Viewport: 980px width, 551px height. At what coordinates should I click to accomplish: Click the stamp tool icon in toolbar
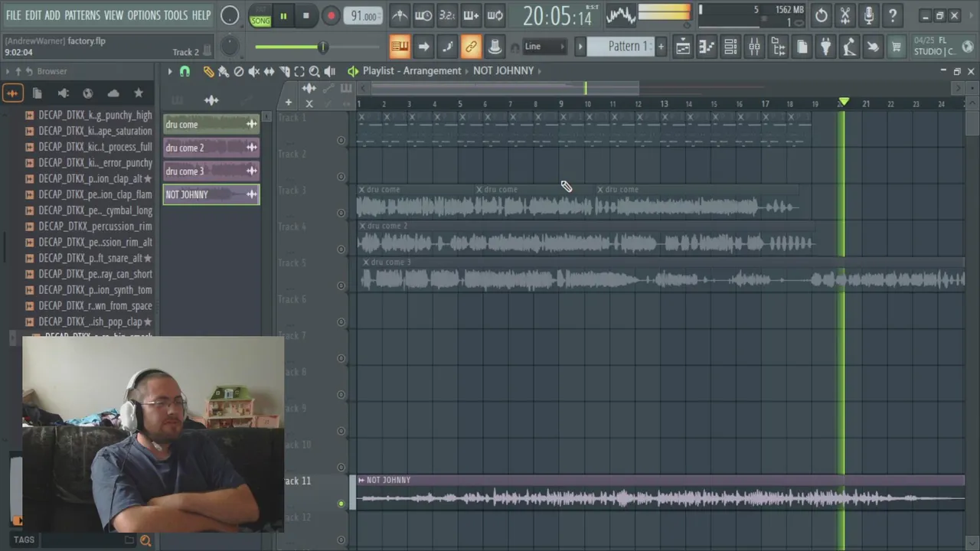[495, 47]
